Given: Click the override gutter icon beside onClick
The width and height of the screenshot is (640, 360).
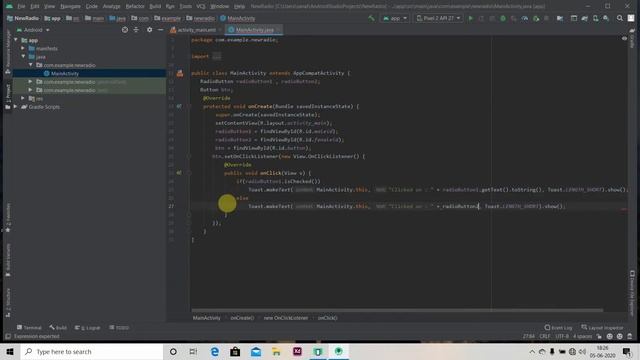Looking at the screenshot, I should (x=179, y=173).
